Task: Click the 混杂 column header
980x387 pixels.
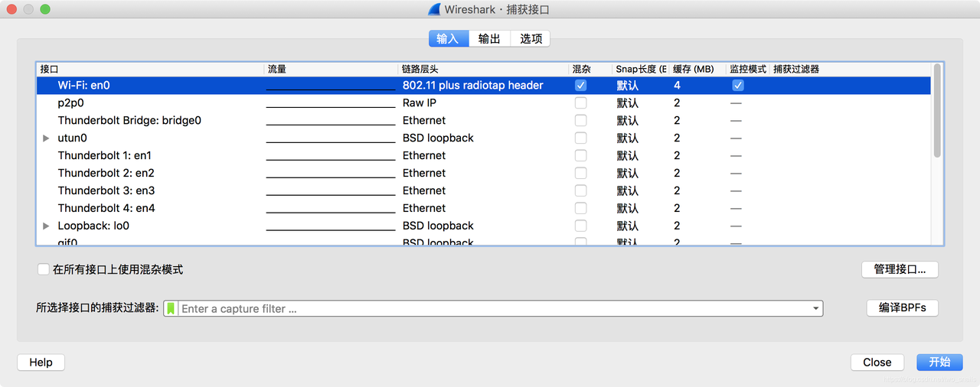Action: [590, 70]
